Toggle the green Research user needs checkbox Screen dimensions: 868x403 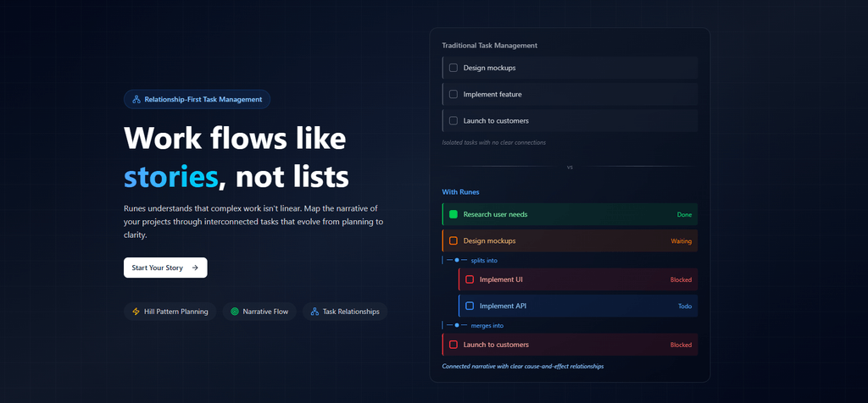point(453,214)
